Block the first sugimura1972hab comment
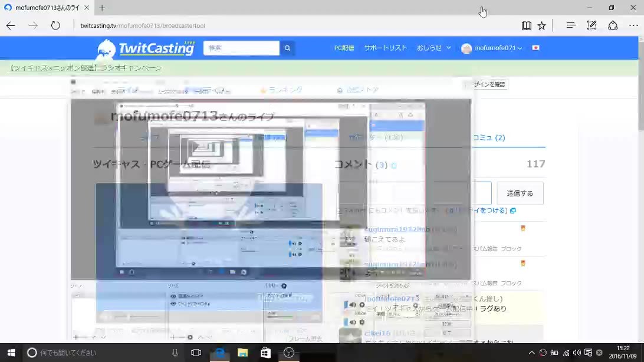This screenshot has height=362, width=644. 511,249
